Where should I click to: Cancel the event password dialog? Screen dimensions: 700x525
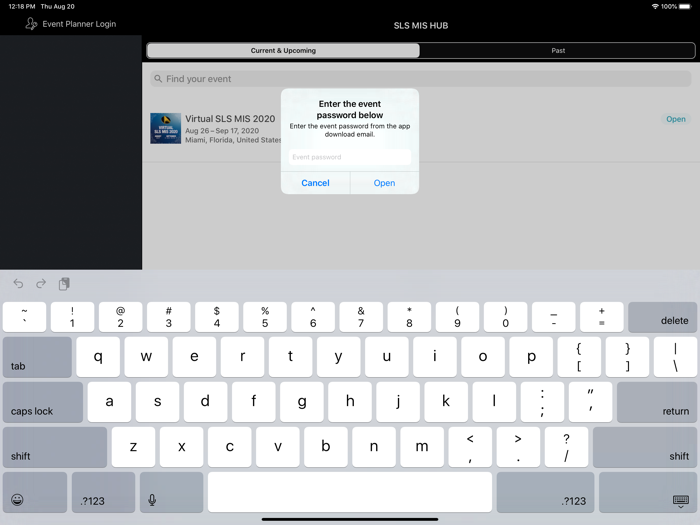click(x=315, y=183)
